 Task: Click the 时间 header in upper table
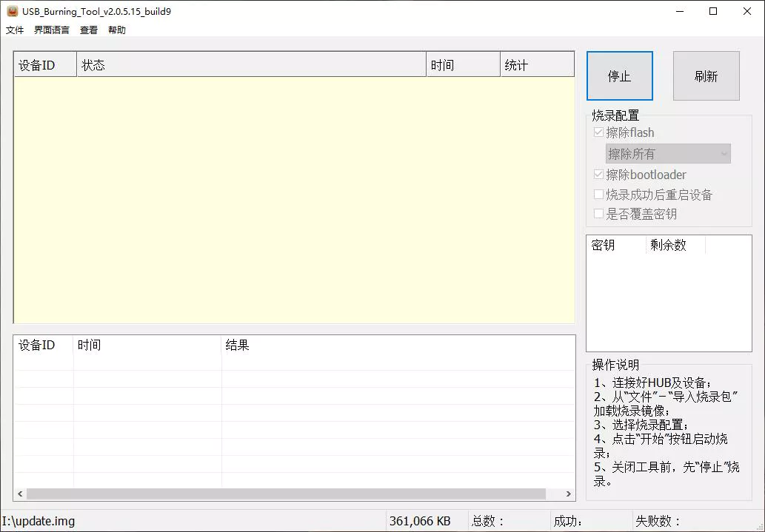tap(463, 65)
